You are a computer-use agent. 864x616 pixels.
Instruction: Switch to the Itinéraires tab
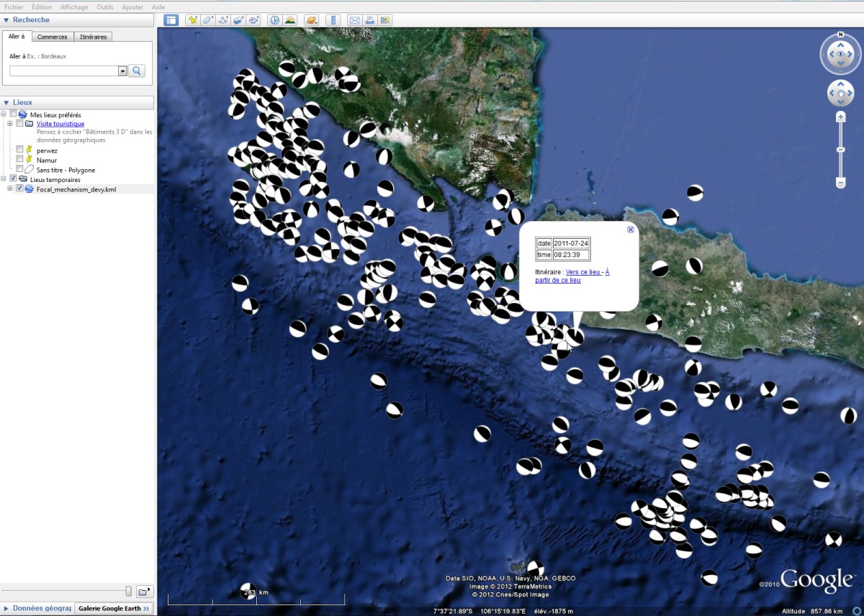click(x=93, y=36)
